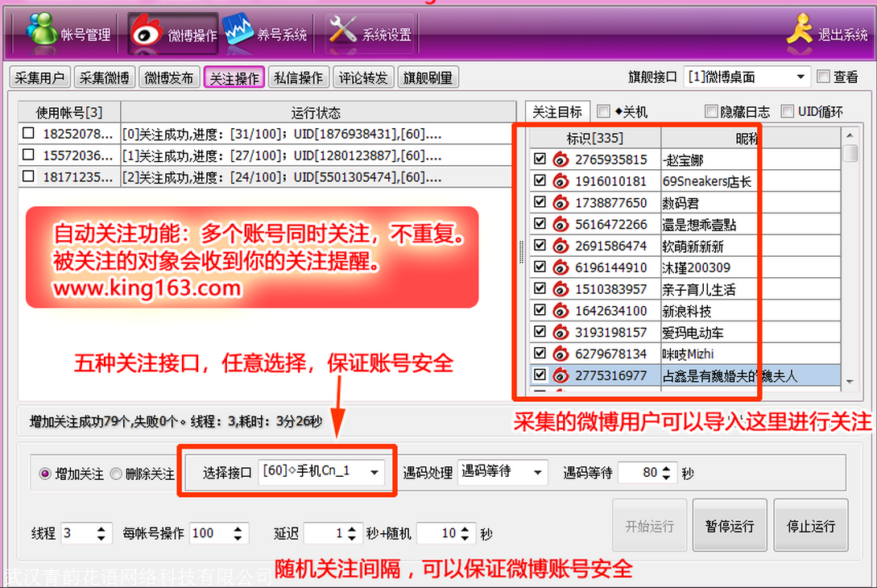Switch to 微博发布 tab

(x=169, y=78)
